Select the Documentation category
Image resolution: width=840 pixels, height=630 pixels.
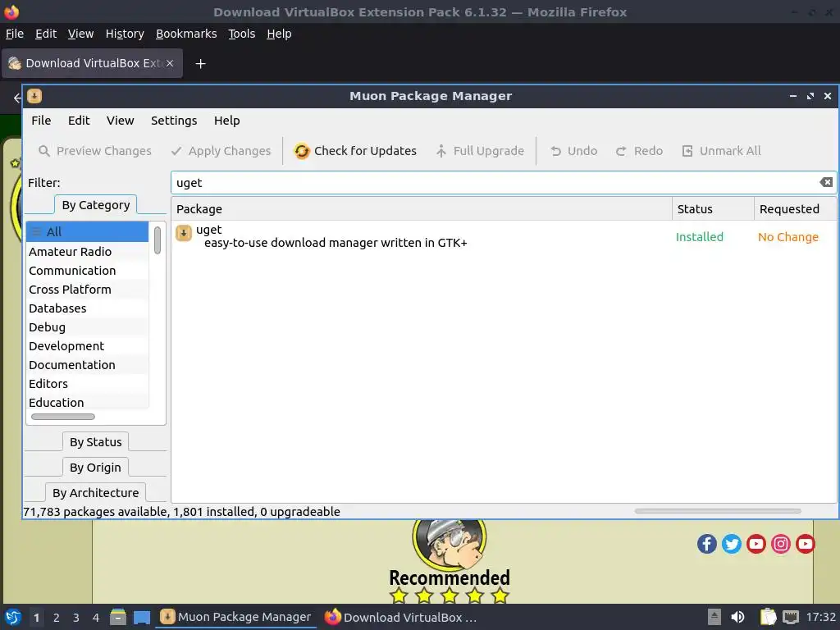[x=87, y=364]
